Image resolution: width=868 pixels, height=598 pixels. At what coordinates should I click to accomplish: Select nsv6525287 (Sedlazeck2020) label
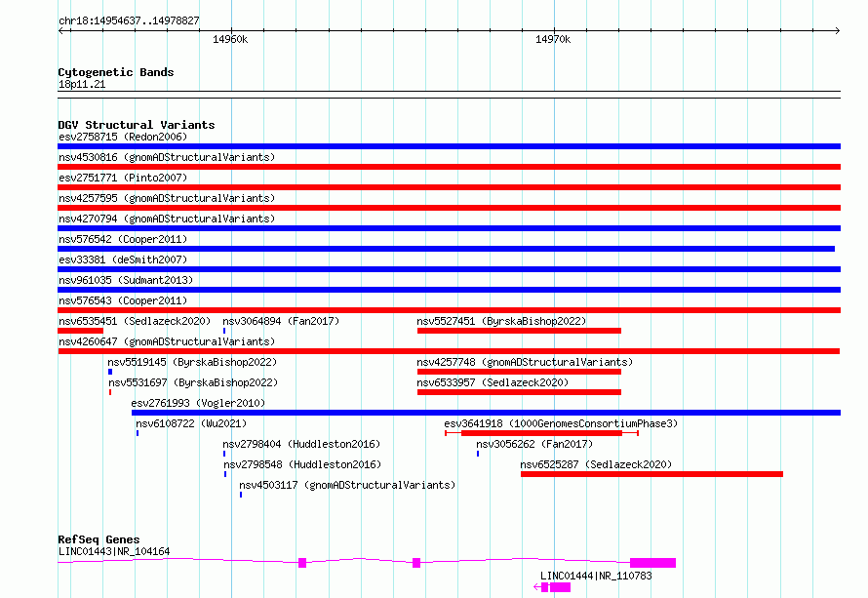pos(596,464)
